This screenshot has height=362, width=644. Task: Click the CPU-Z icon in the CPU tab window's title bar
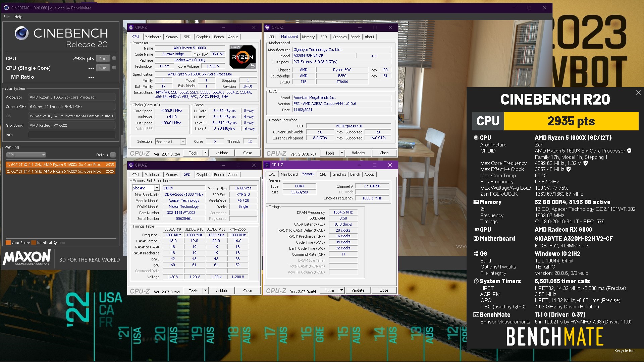point(131,27)
